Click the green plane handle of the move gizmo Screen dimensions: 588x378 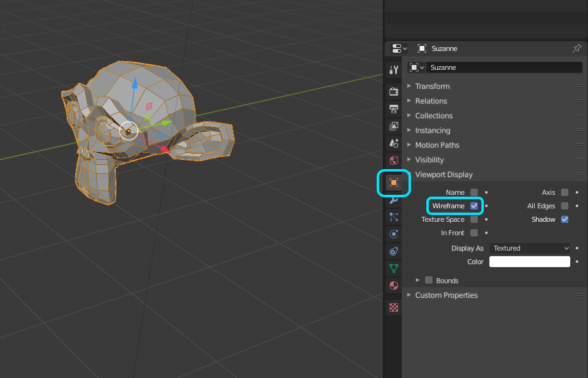tap(148, 118)
